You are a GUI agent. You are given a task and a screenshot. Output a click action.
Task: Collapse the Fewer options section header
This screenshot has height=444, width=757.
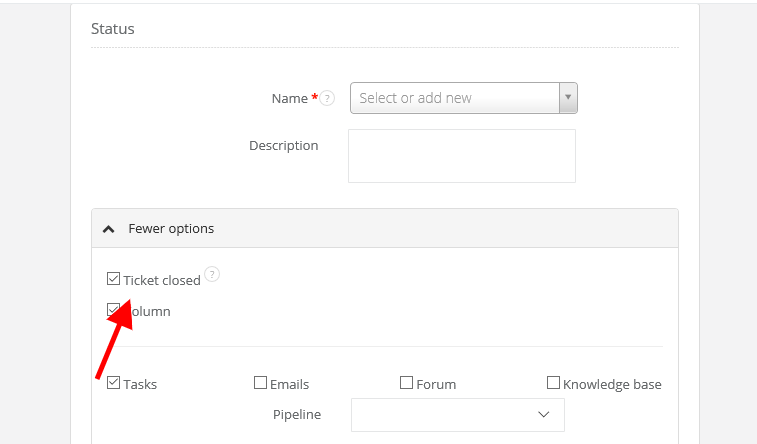click(385, 229)
